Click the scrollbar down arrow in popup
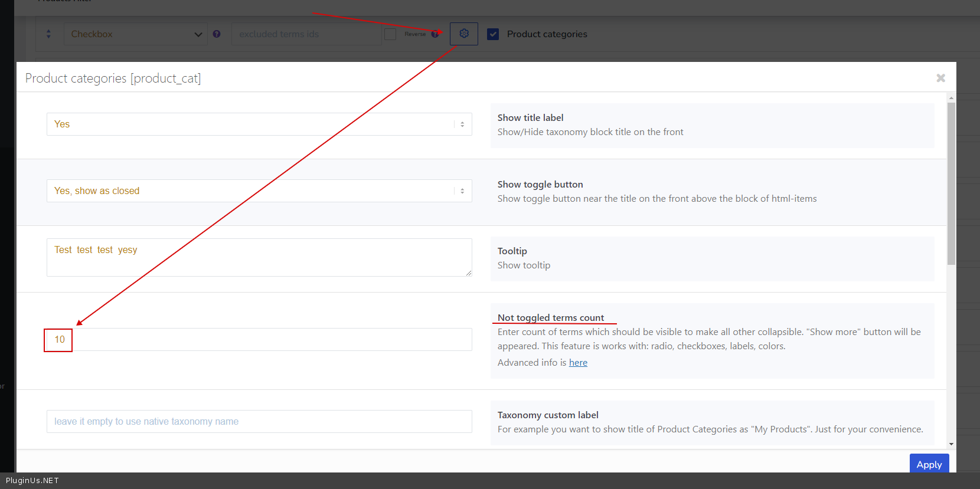980x489 pixels. coord(951,444)
